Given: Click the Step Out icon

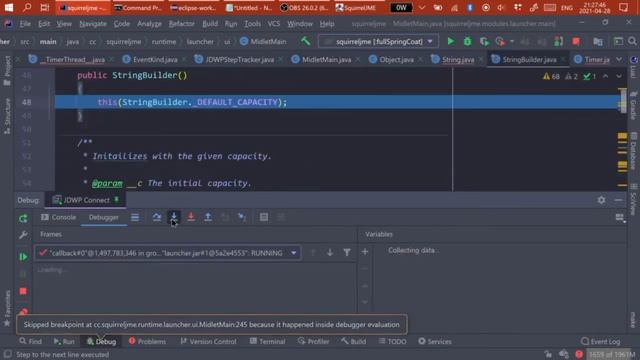Looking at the screenshot, I should click(x=208, y=217).
